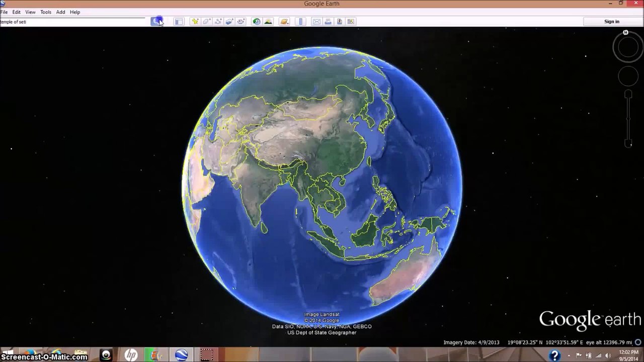The image size is (644, 362).
Task: Click the zoom out end of the slider
Action: 628,143
